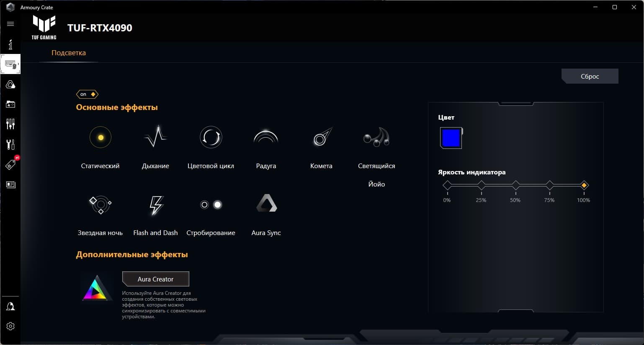Viewport: 644px width, 345px height.
Task: Open the settings gear in sidebar
Action: (x=10, y=326)
